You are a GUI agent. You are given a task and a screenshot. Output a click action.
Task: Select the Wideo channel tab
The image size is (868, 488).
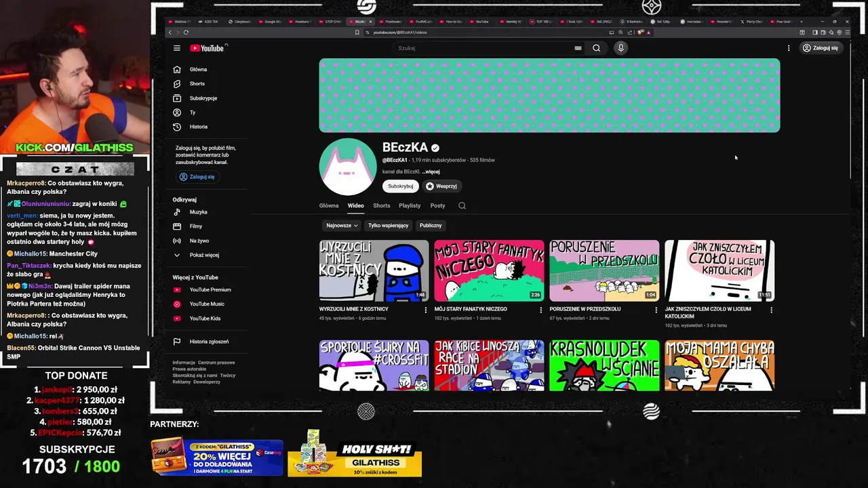tap(355, 205)
